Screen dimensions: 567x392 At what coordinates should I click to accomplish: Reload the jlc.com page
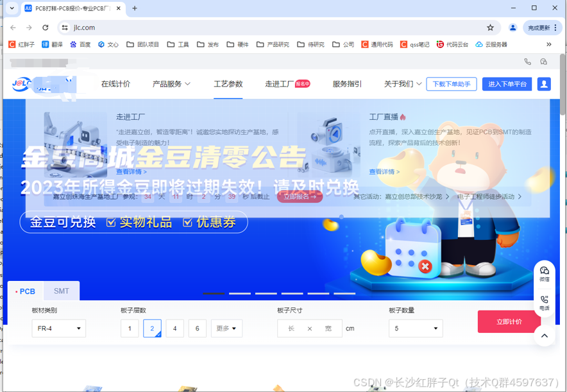[45, 28]
